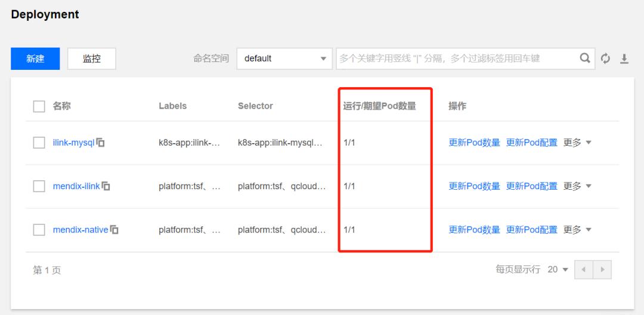The width and height of the screenshot is (644, 315).
Task: Click the 操作 column header
Action: (457, 106)
